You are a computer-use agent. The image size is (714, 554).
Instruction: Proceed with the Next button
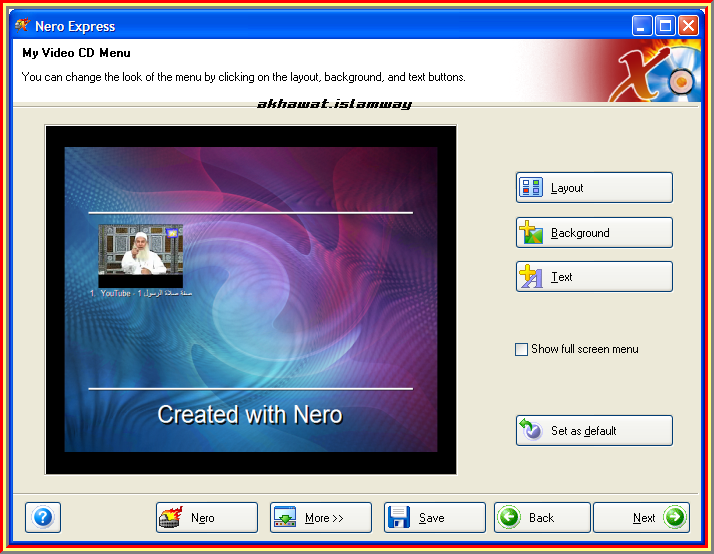coord(641,518)
